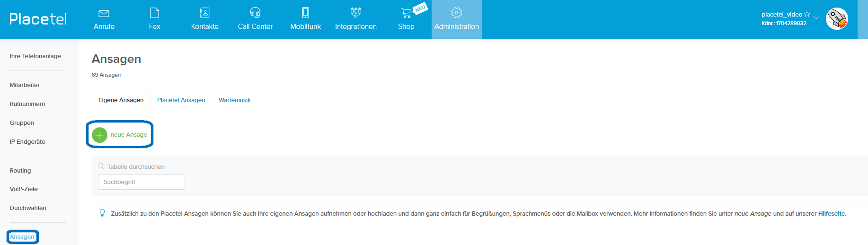Open Mitarbeiter in the sidebar
868x245 pixels.
point(25,85)
